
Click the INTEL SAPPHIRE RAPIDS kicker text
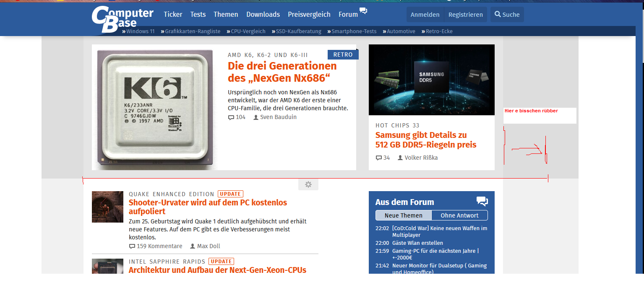pos(167,262)
